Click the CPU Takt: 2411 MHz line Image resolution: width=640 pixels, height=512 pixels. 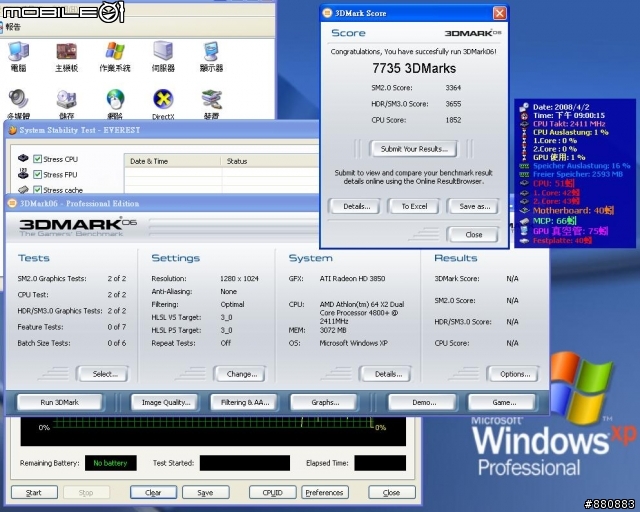(x=569, y=124)
